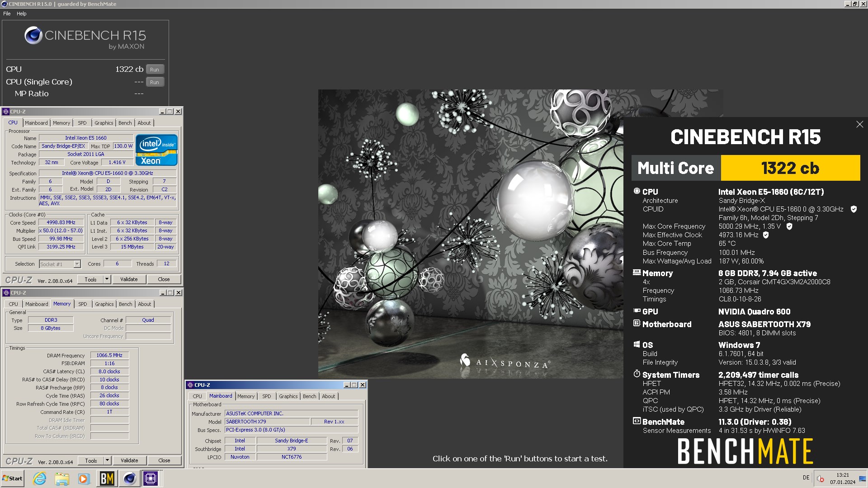Open Bench tab in top CPU-Z window
The height and width of the screenshot is (488, 868).
(x=125, y=123)
